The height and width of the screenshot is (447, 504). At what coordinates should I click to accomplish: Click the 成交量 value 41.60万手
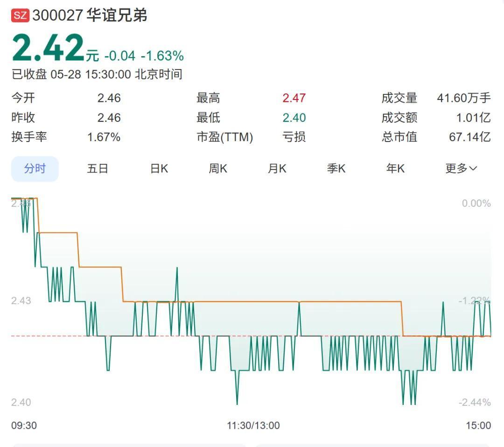pyautogui.click(x=464, y=98)
